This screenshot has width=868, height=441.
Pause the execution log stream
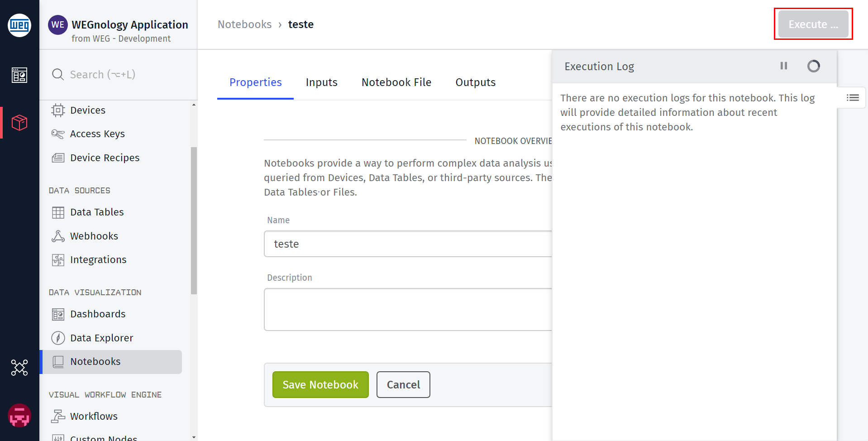click(784, 66)
